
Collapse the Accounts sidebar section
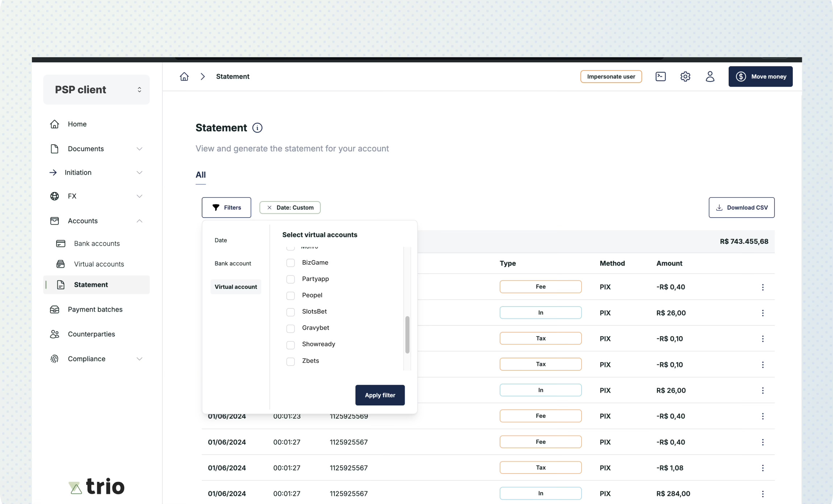[x=139, y=221]
